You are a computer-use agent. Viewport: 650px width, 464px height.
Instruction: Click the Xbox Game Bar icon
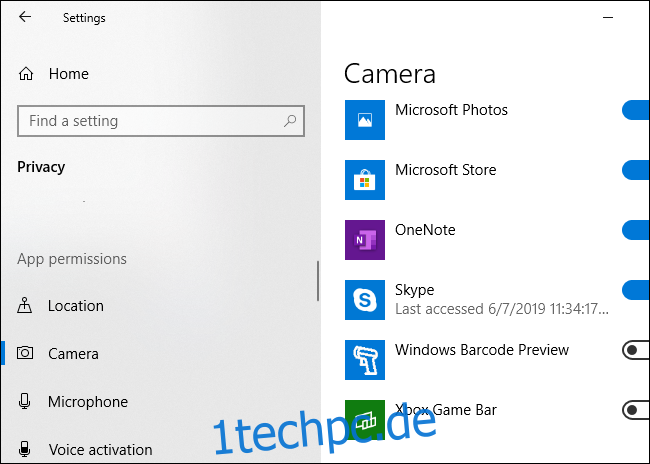coord(365,420)
